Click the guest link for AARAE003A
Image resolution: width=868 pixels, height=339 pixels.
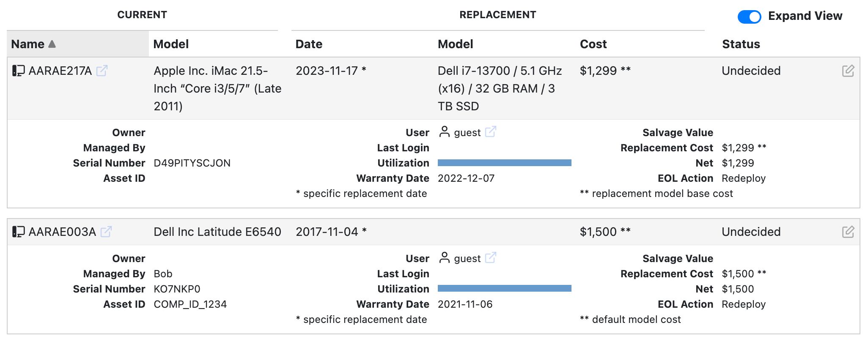(467, 258)
